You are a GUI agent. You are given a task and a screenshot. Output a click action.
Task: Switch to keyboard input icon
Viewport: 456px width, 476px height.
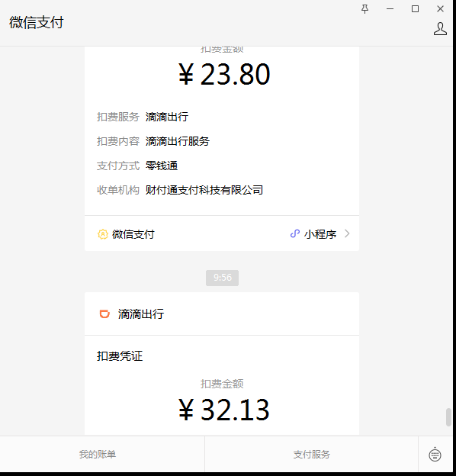click(x=435, y=455)
